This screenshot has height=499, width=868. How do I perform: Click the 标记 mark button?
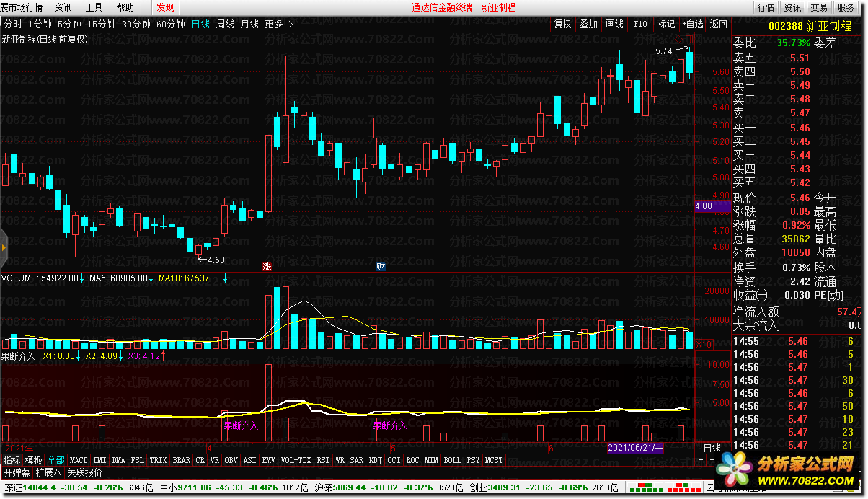click(x=667, y=24)
